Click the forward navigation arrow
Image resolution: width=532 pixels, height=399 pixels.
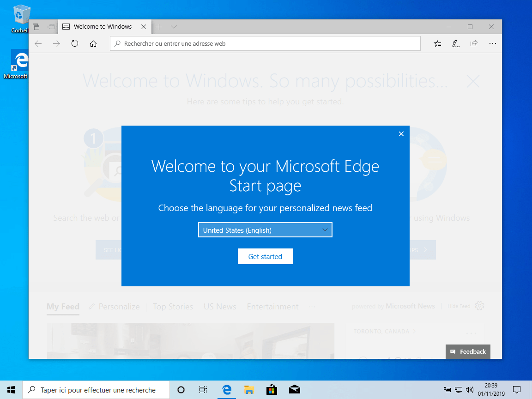click(x=56, y=43)
